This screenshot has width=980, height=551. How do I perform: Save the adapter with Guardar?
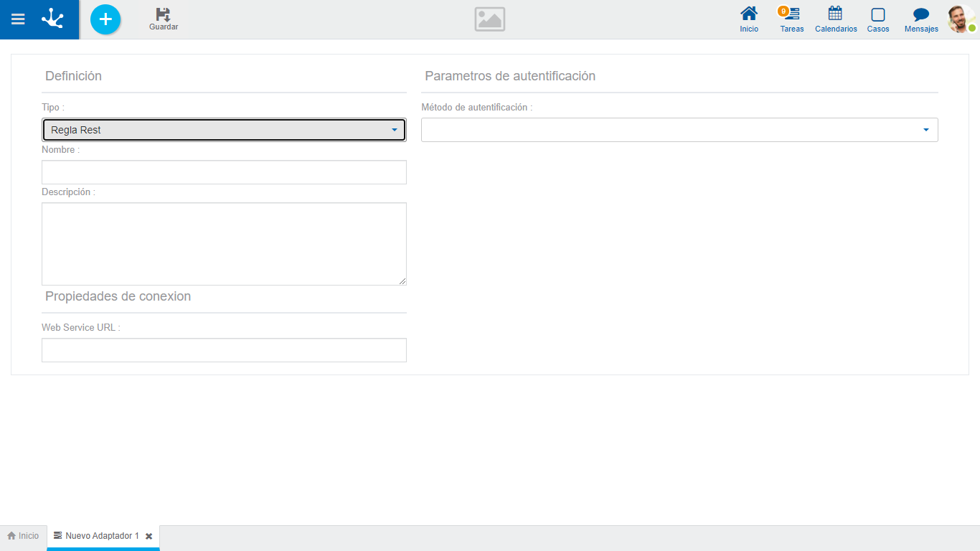pyautogui.click(x=164, y=19)
